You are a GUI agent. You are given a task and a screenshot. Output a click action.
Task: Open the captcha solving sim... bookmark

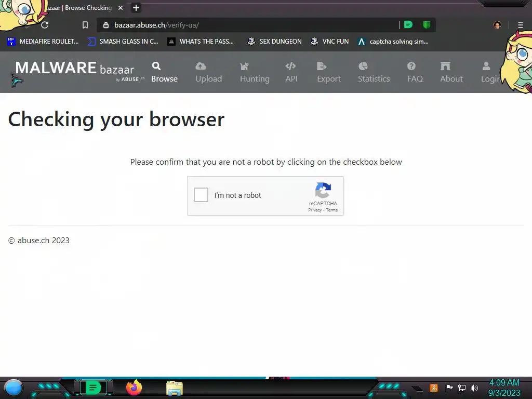point(393,42)
